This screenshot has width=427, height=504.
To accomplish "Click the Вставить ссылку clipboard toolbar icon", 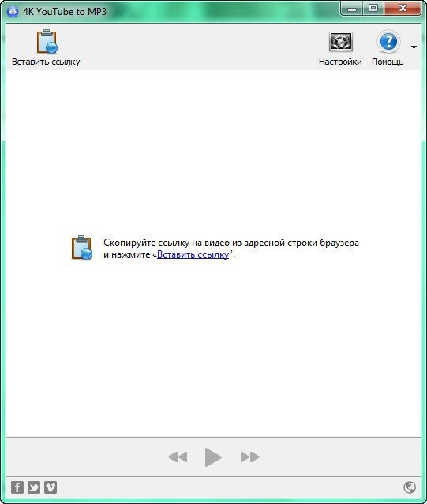I will (47, 41).
